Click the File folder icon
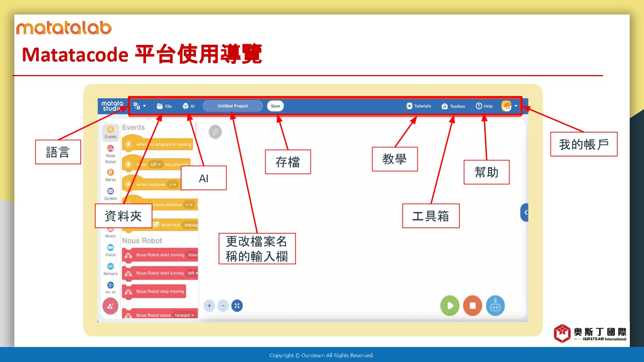This screenshot has height=362, width=644. [160, 106]
